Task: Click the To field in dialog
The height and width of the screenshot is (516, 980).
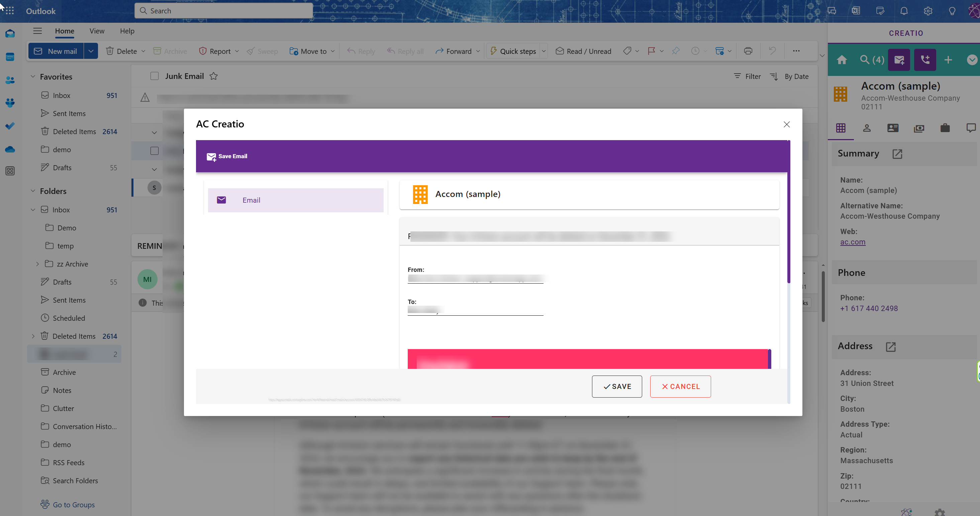Action: click(475, 310)
